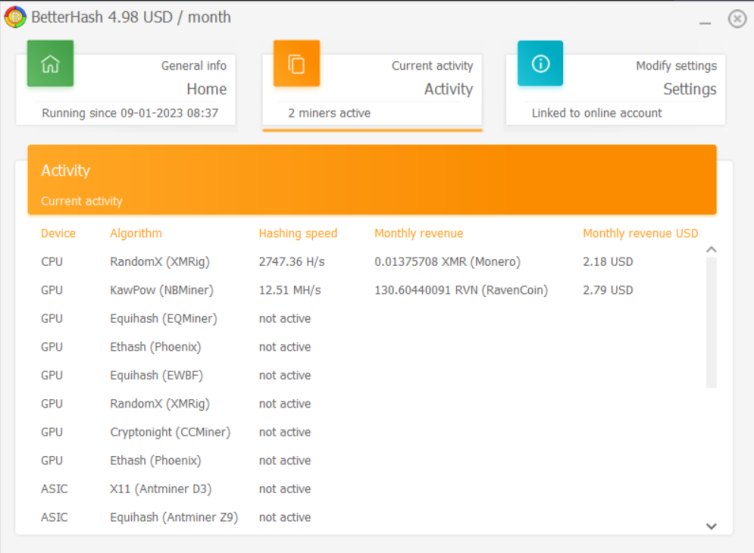The width and height of the screenshot is (754, 553).
Task: Click the Algorithm column header
Action: click(136, 233)
